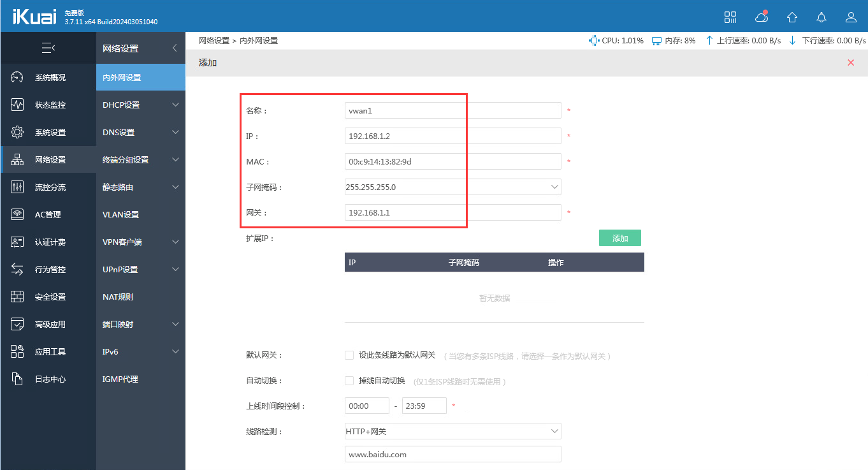Open the user account icon top right
The width and height of the screenshot is (868, 470).
pos(851,17)
